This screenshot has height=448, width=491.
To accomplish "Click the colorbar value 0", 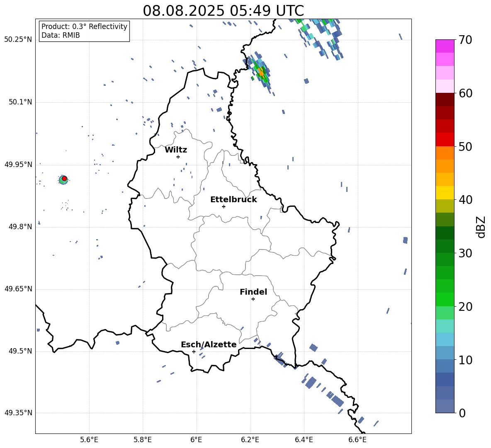I will (x=462, y=413).
